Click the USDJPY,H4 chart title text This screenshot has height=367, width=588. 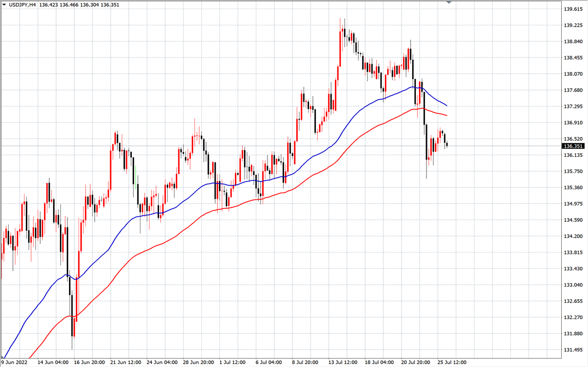[x=22, y=5]
